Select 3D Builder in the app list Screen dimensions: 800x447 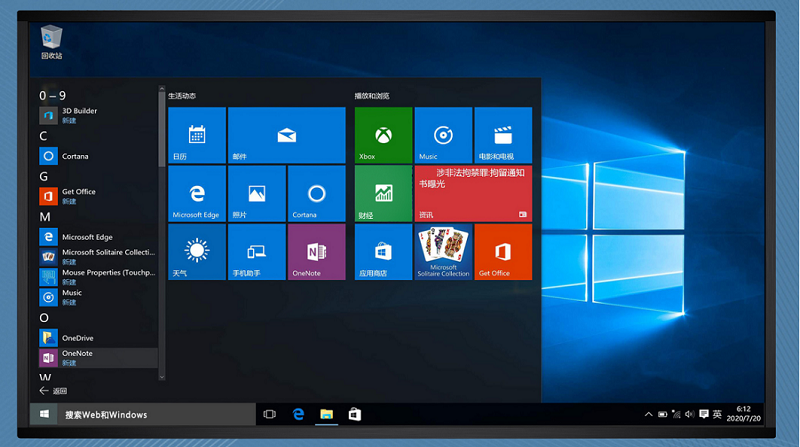pos(98,115)
